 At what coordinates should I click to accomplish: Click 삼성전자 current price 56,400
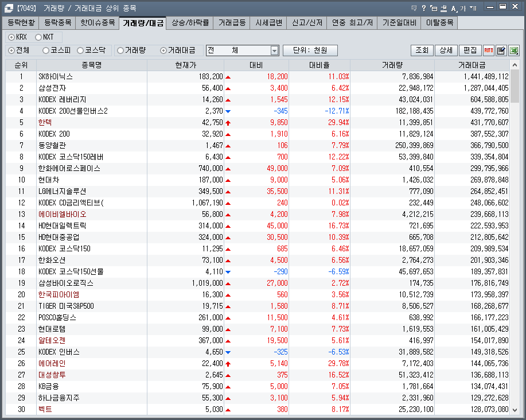212,88
